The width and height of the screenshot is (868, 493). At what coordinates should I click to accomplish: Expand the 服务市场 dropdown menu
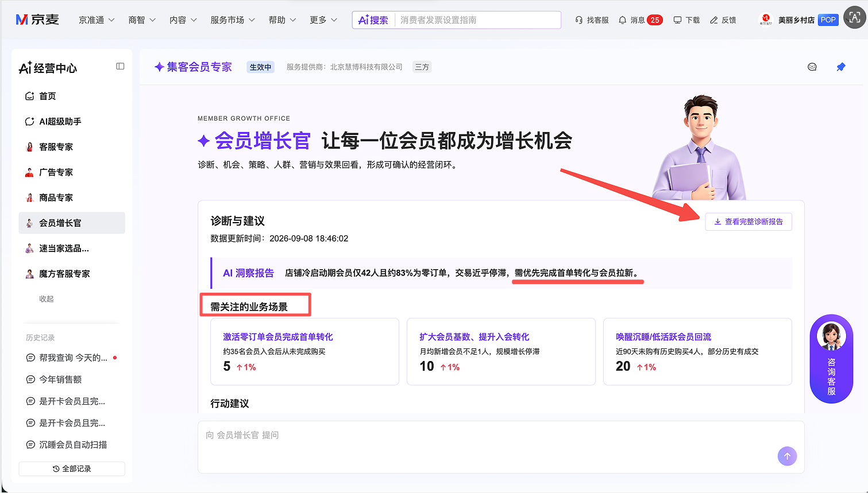[x=233, y=20]
